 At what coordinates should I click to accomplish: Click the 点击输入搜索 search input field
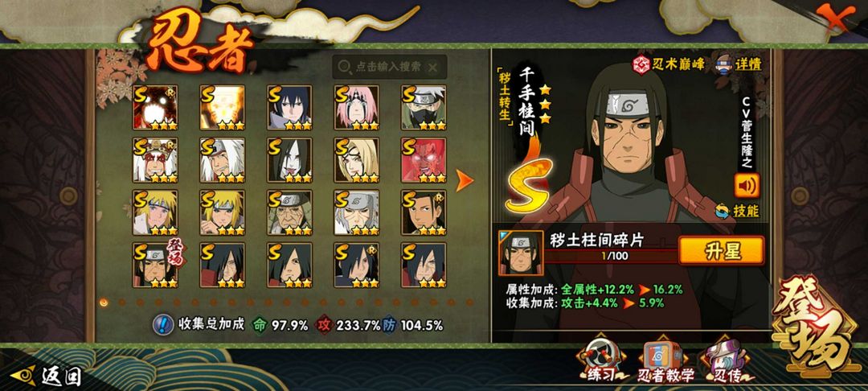pyautogui.click(x=390, y=67)
